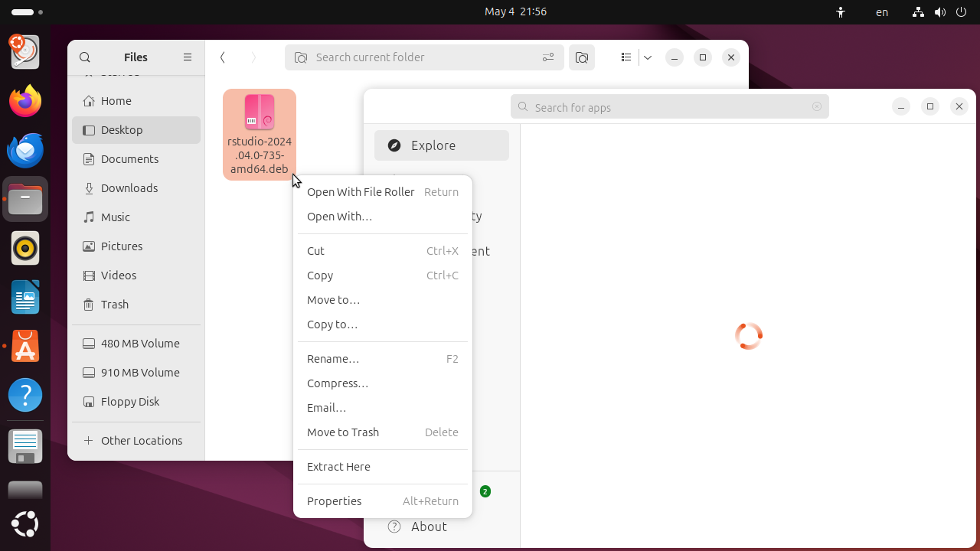Click the volume icon in the top bar
Viewport: 980px width, 551px height.
940,12
